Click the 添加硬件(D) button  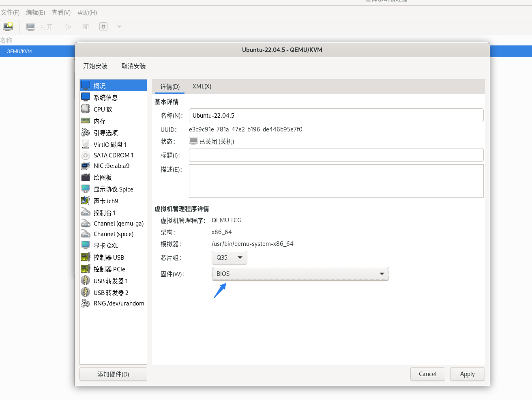113,374
